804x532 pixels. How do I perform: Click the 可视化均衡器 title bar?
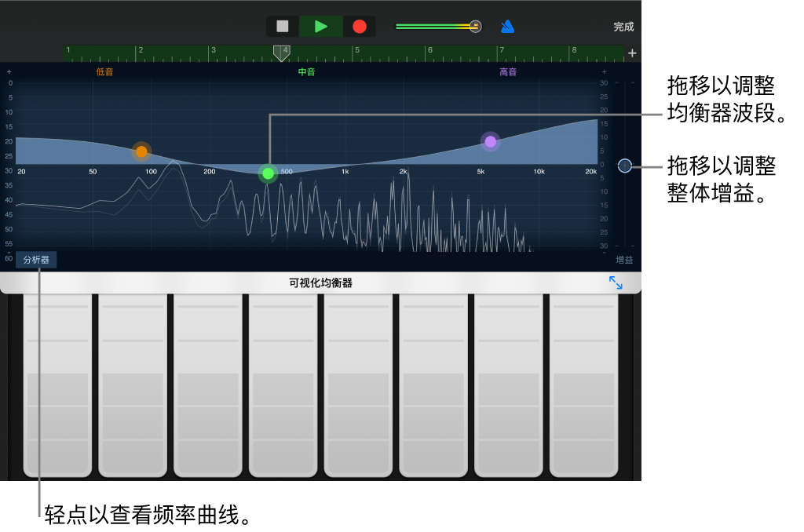(320, 283)
